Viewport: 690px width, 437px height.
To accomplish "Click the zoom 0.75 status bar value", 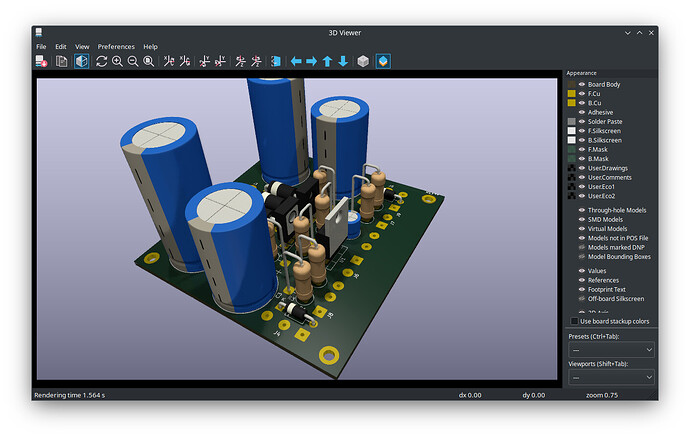I will (602, 395).
